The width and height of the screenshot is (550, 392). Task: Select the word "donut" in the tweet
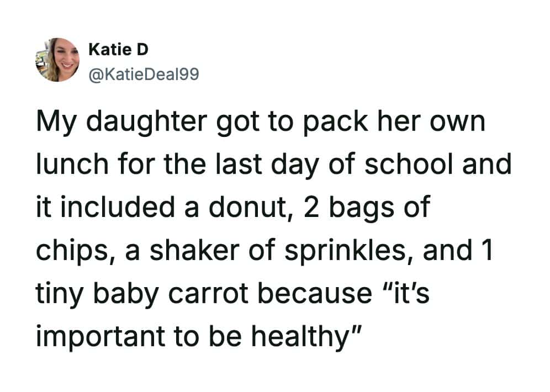255,208
